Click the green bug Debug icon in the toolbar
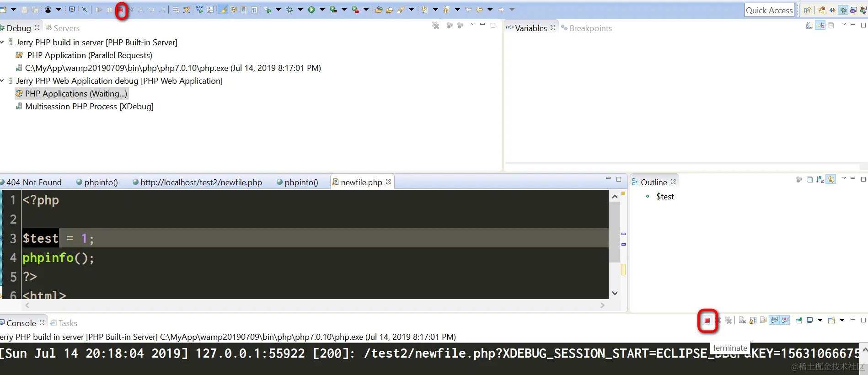This screenshot has width=868, height=375. coord(289,10)
